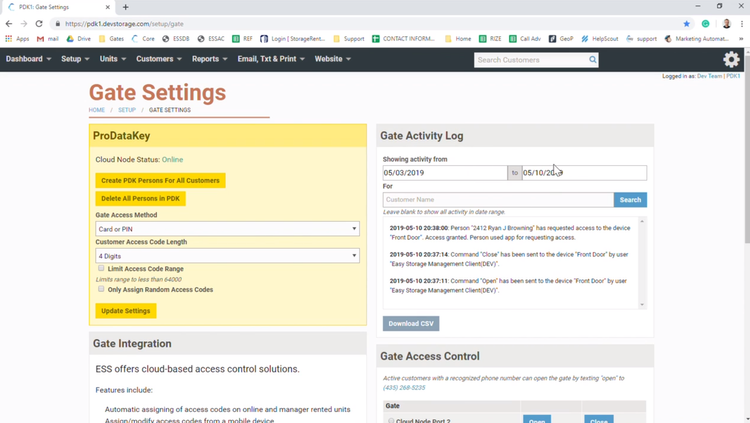Click the activity log scrollbar down arrow

(642, 305)
